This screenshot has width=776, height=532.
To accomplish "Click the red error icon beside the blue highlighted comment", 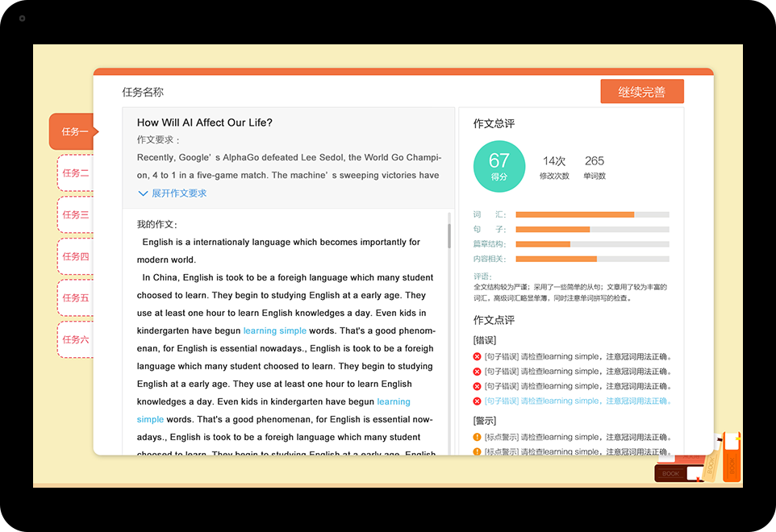I will (x=477, y=401).
